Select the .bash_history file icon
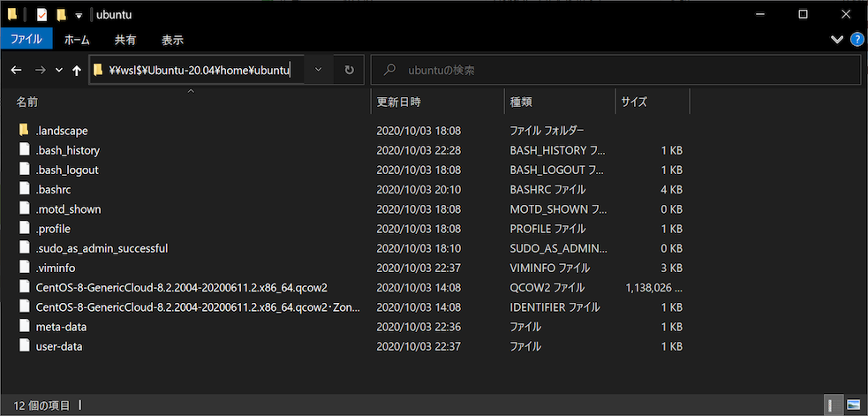 [24, 149]
